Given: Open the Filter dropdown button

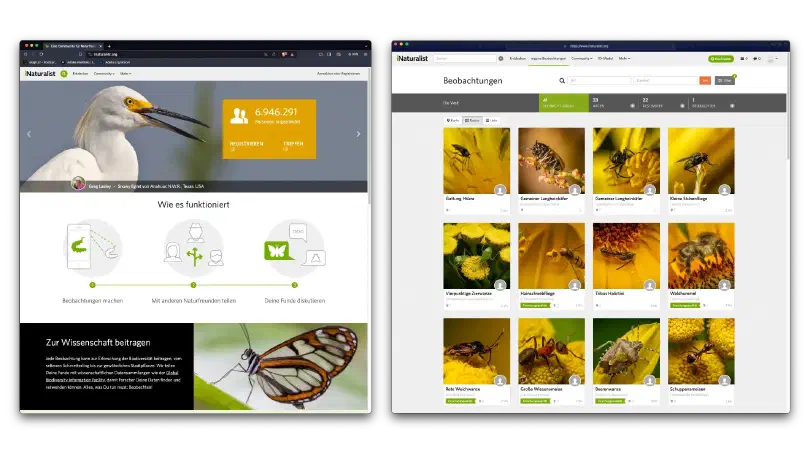Looking at the screenshot, I should point(725,81).
